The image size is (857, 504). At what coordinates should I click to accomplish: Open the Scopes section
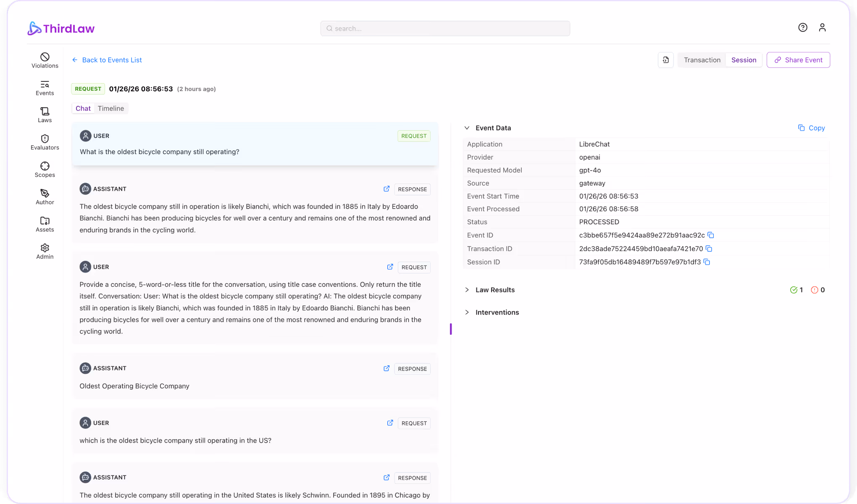(45, 169)
